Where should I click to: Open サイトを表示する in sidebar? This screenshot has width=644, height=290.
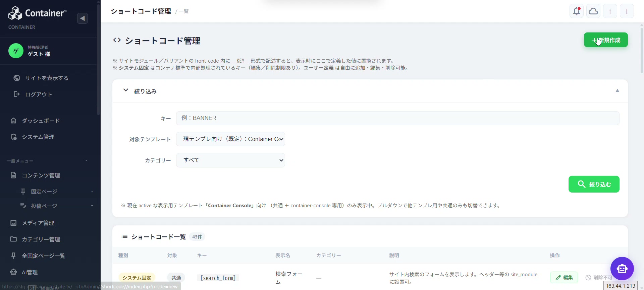pos(47,78)
